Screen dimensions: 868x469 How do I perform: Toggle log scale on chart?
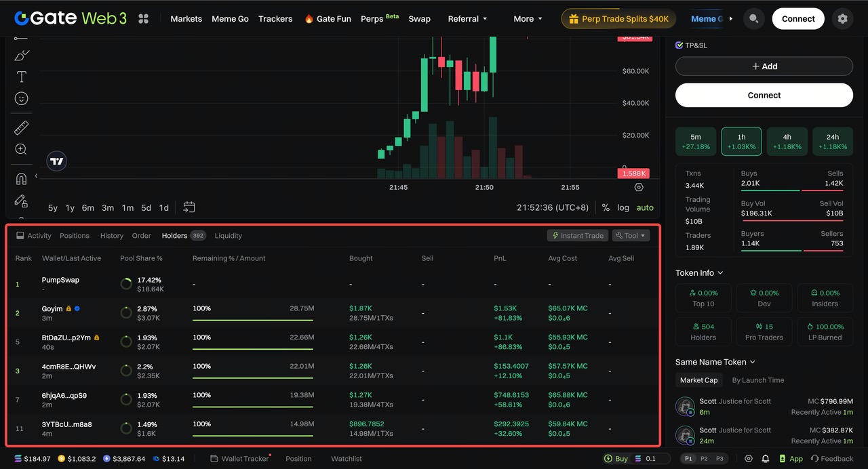[623, 207]
